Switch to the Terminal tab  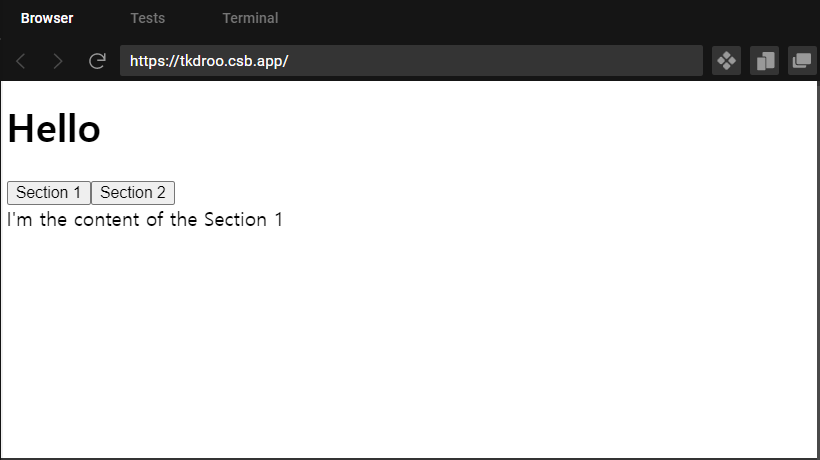[x=250, y=18]
